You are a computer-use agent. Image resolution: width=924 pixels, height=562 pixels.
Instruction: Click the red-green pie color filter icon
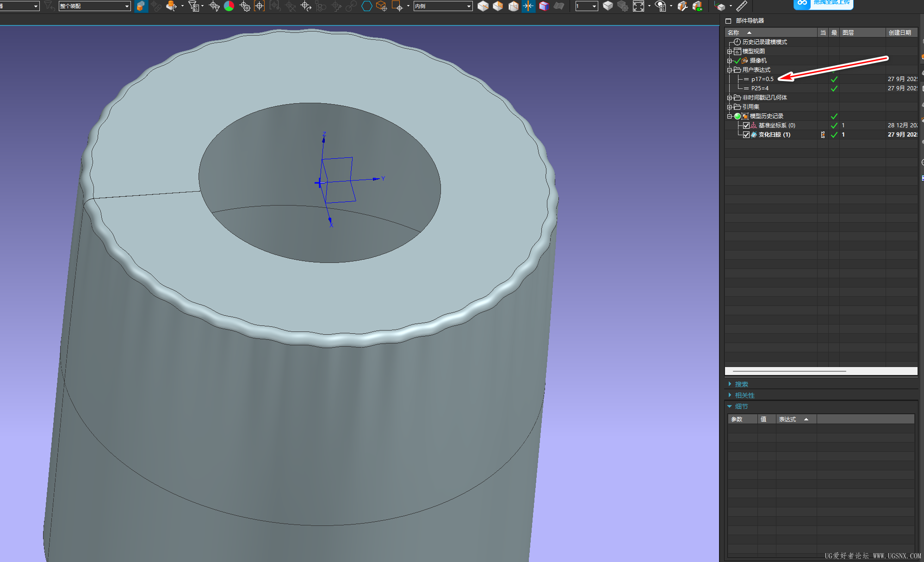tap(229, 6)
